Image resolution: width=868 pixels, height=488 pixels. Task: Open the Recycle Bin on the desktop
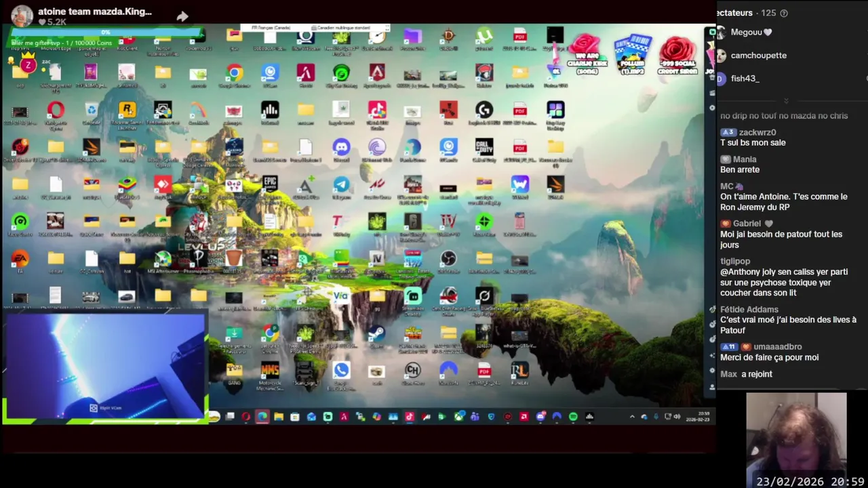click(91, 110)
